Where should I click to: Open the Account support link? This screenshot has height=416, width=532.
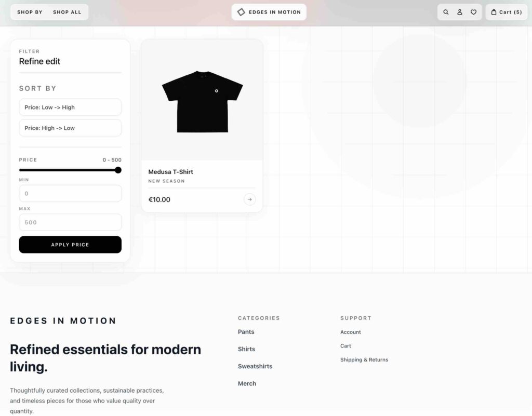351,332
